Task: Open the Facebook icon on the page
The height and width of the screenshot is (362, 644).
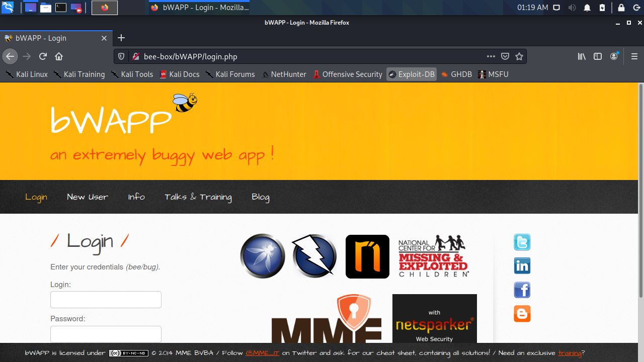Action: [x=522, y=290]
